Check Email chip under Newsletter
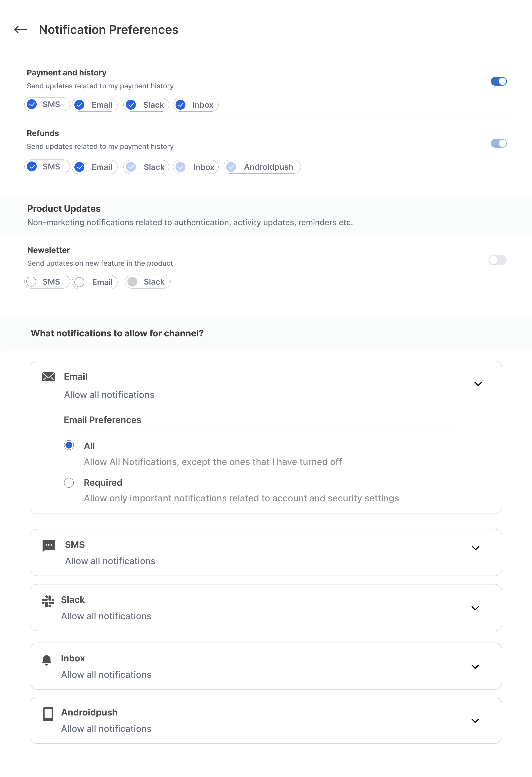 click(80, 282)
